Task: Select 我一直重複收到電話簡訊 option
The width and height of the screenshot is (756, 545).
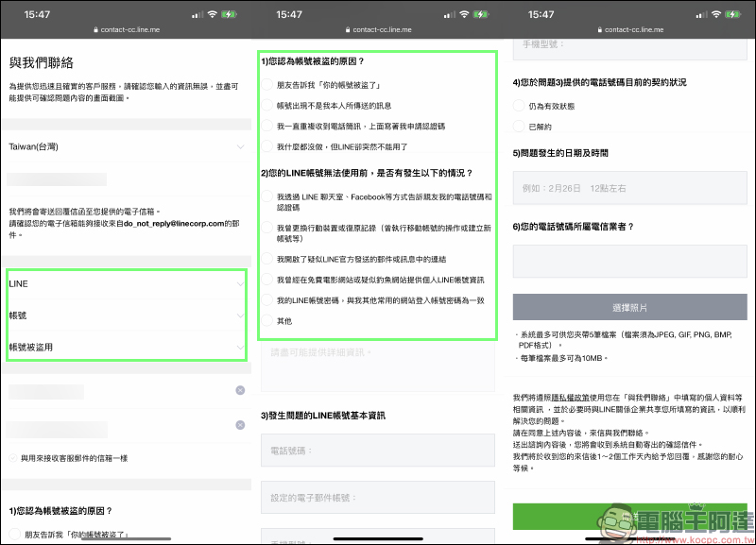Action: [x=267, y=127]
